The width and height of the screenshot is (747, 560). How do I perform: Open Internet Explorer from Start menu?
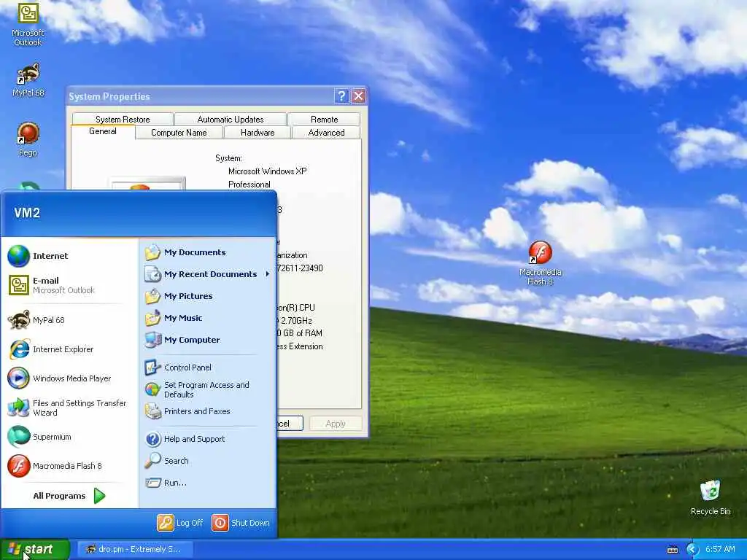[x=69, y=349]
